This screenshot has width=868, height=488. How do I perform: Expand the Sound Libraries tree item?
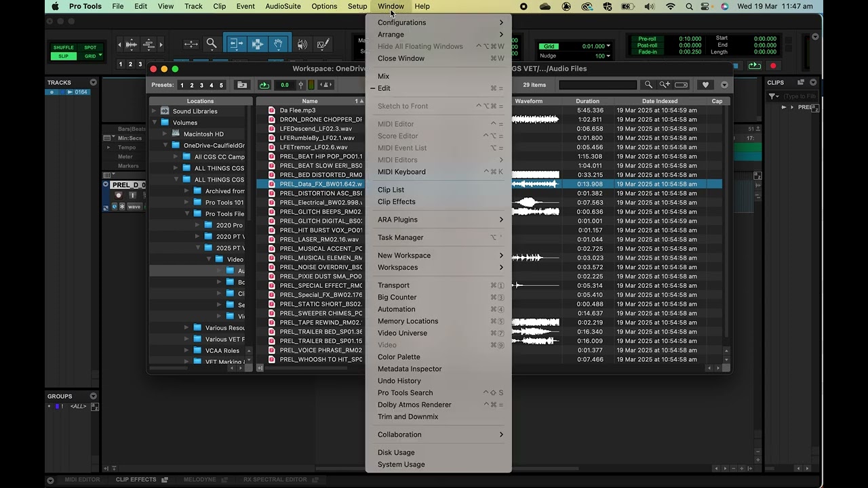[154, 111]
